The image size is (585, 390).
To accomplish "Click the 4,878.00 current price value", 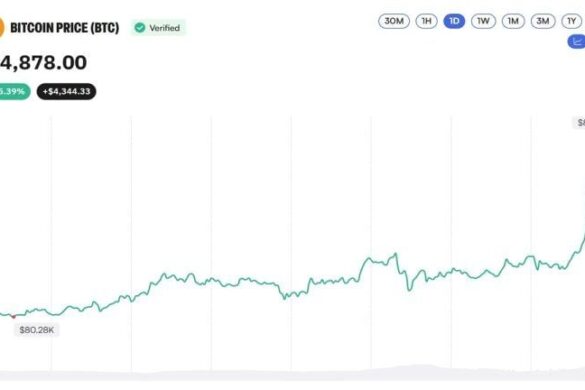I will click(x=43, y=62).
